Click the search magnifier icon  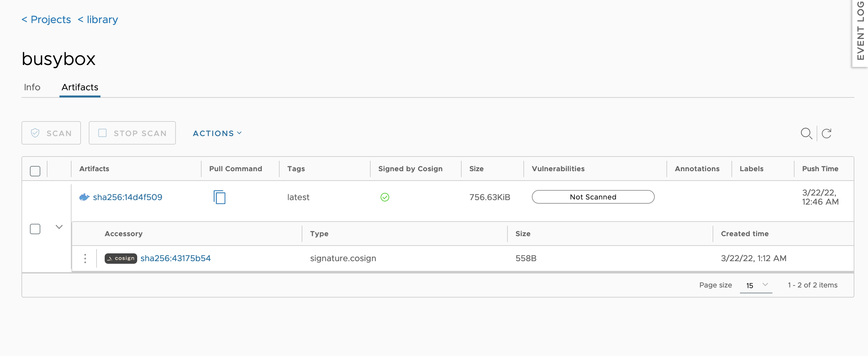(806, 133)
